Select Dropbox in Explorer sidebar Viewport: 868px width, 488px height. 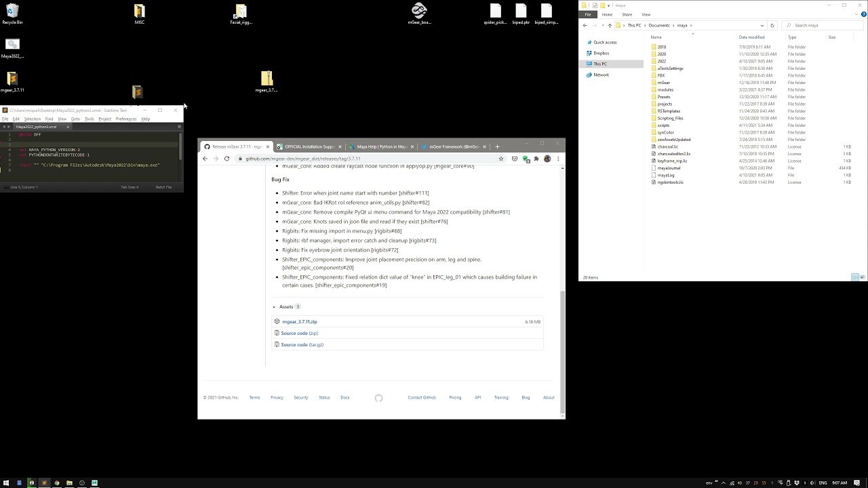click(601, 53)
